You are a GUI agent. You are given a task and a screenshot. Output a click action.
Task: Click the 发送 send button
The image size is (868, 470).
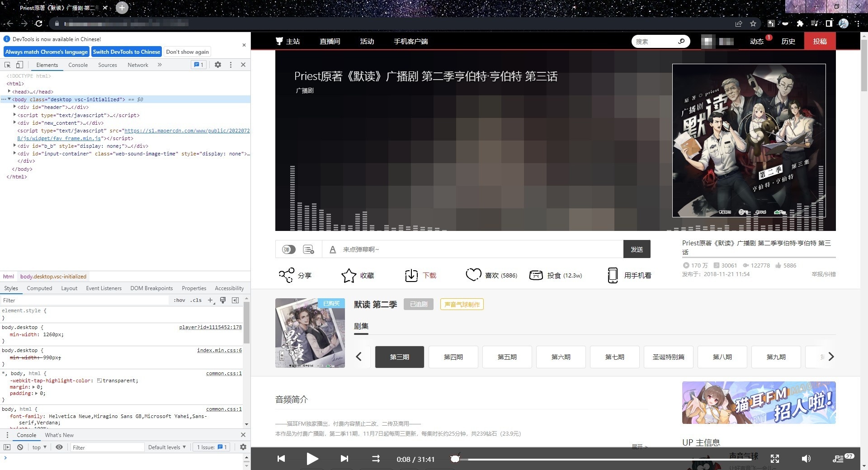[637, 249]
